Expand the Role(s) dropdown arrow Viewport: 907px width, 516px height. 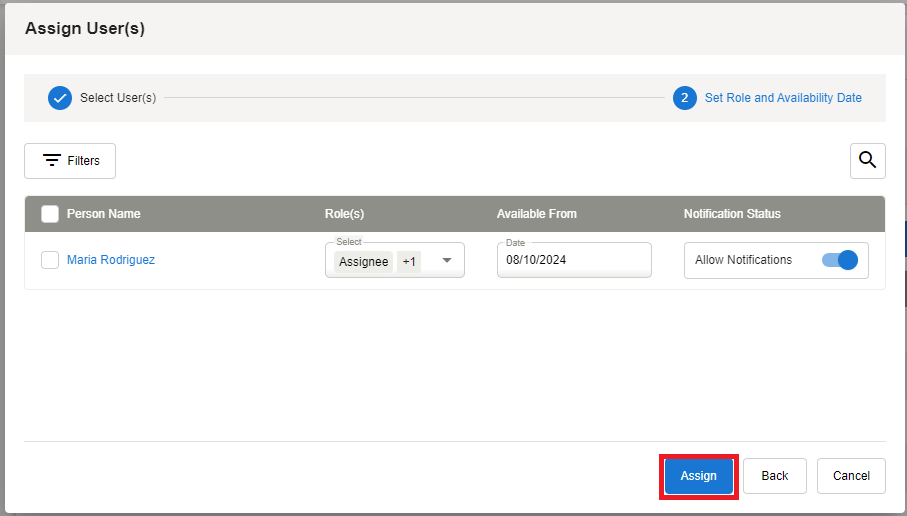point(447,261)
